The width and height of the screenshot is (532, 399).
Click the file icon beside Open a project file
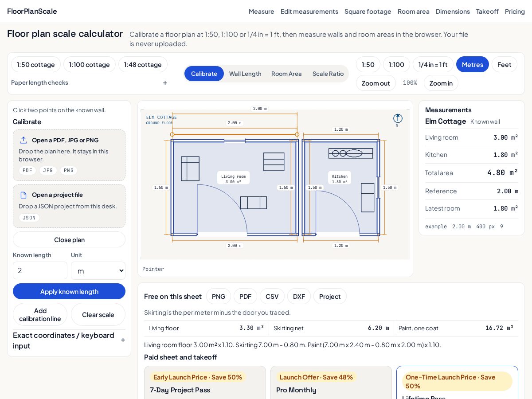point(23,195)
